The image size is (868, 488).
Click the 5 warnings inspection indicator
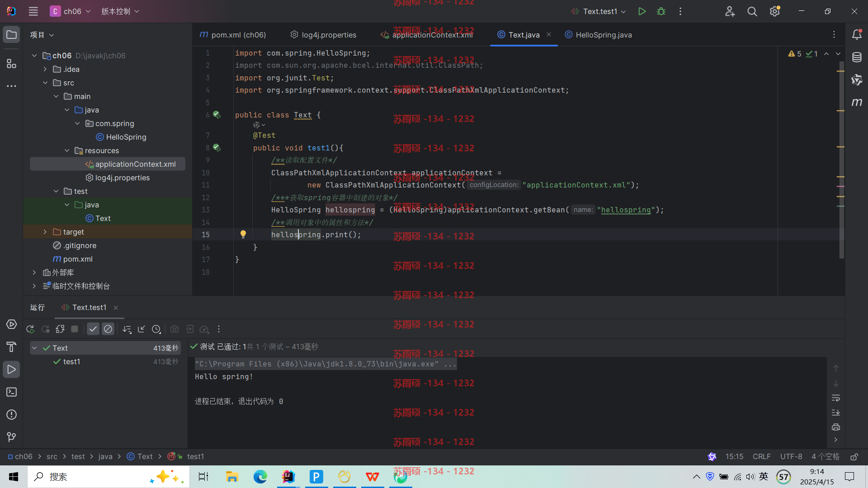click(x=795, y=54)
